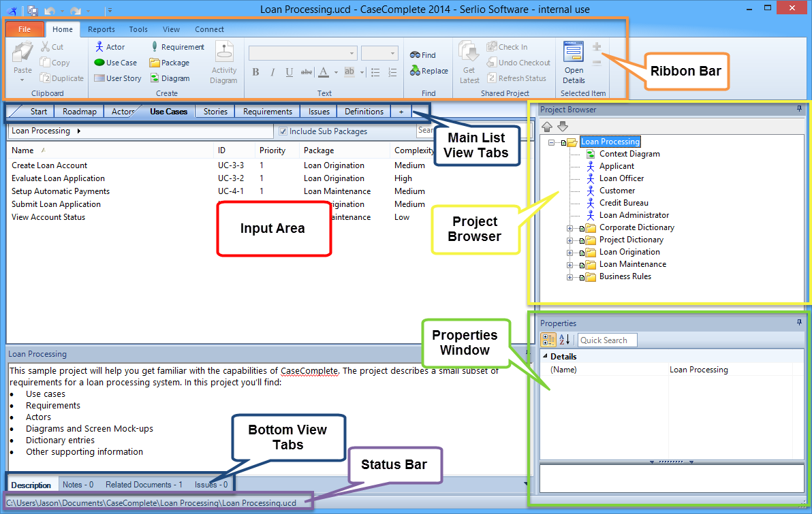Expand the Business Rules folder
Image resolution: width=812 pixels, height=514 pixels.
[x=569, y=278]
